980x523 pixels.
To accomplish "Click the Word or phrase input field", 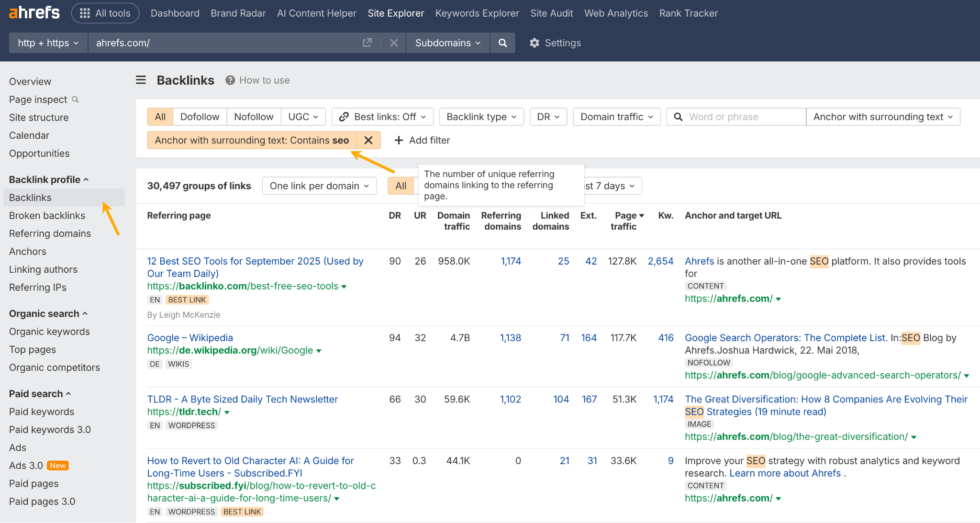I will coord(737,116).
